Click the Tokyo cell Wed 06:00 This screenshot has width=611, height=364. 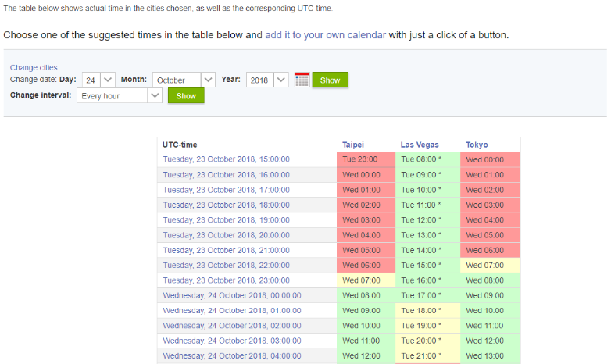pyautogui.click(x=490, y=250)
